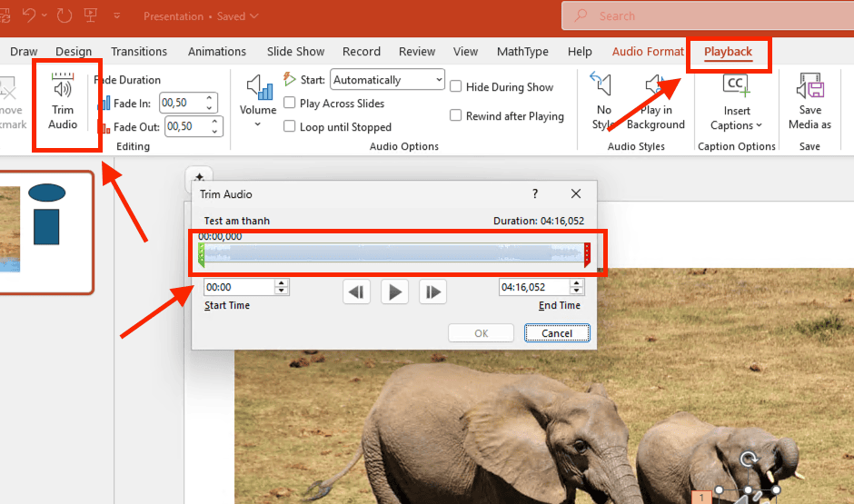Expand the Insert Captions dropdown
This screenshot has width=854, height=504.
(736, 125)
